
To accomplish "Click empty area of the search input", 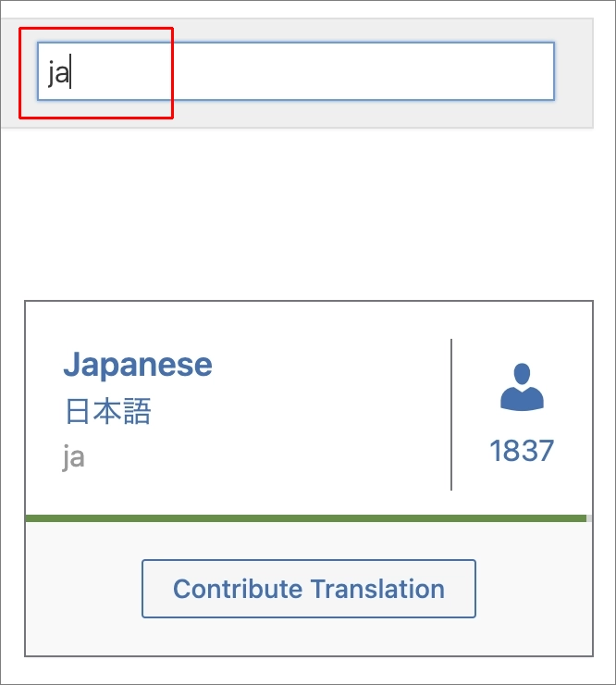I will tap(314, 71).
